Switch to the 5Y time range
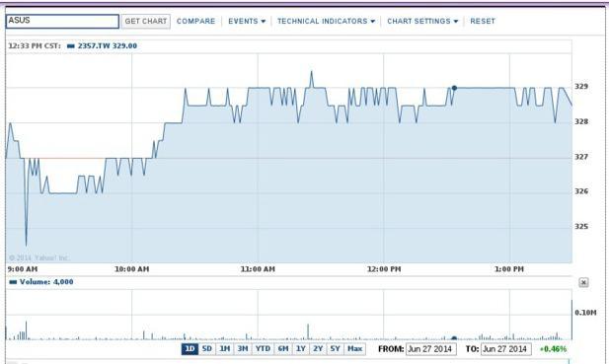This screenshot has height=364, width=609. point(335,349)
